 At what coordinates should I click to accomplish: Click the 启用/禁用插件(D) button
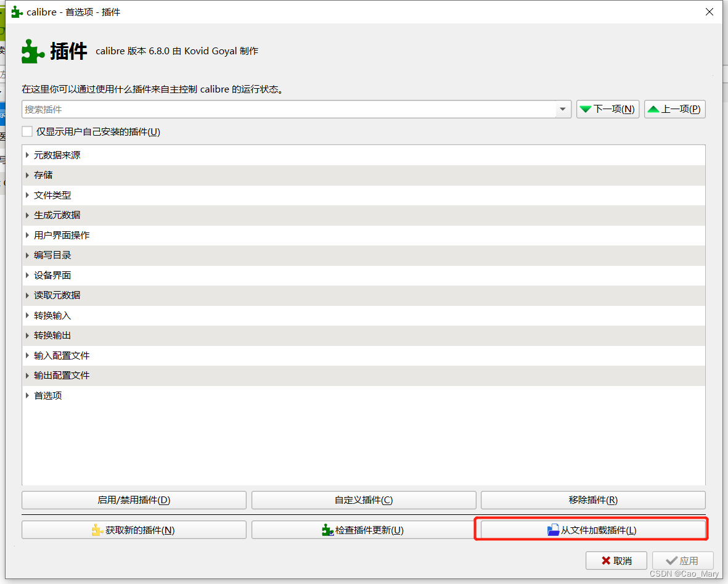point(134,500)
